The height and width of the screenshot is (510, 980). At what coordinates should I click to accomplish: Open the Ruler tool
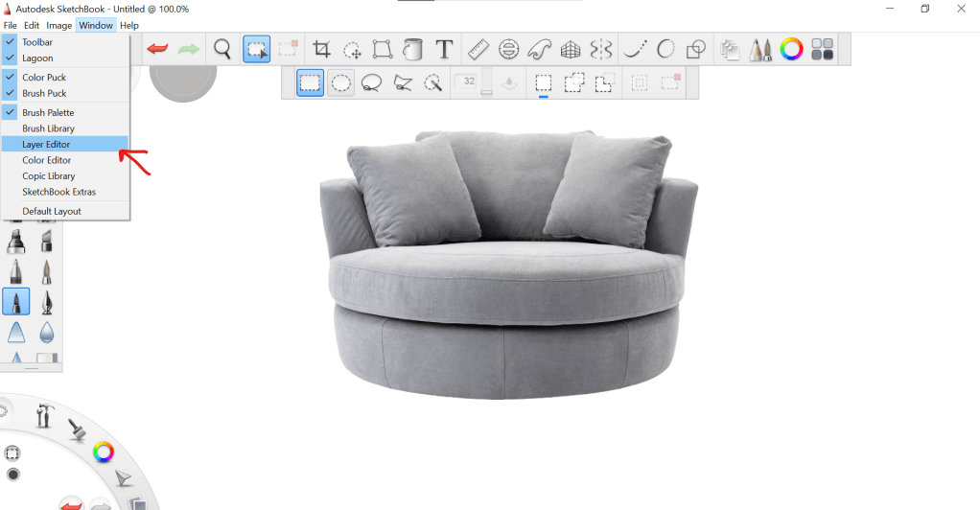(477, 50)
